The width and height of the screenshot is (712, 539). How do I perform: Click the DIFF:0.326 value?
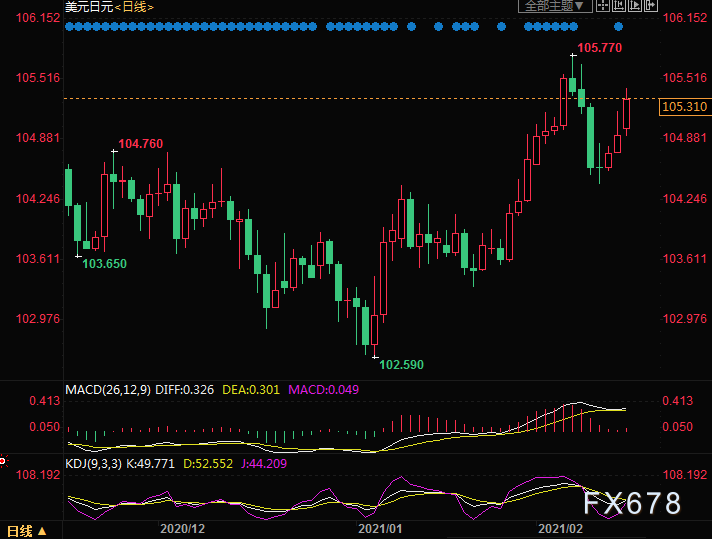pyautogui.click(x=184, y=390)
